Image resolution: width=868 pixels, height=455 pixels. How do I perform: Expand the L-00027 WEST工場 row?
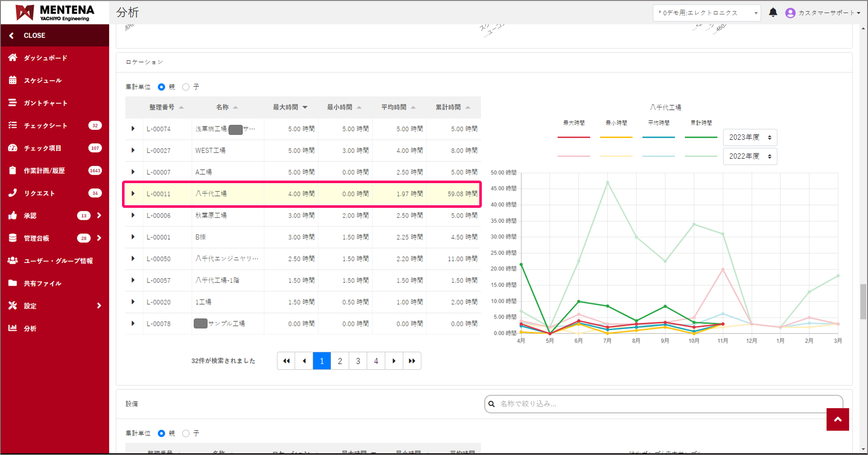click(133, 150)
